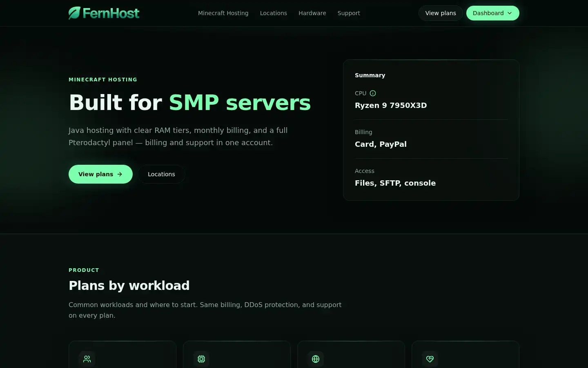The height and width of the screenshot is (368, 588).
Task: Select the Card, PayPal billing value
Action: coord(381,144)
